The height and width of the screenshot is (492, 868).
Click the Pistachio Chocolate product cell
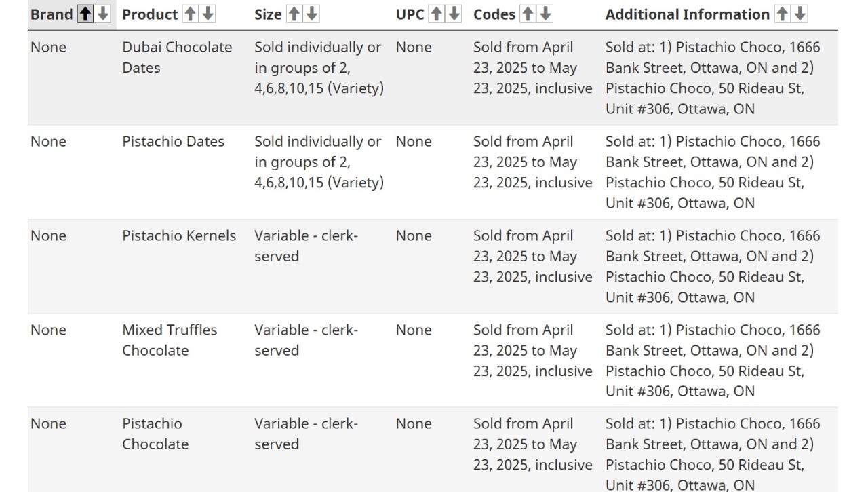155,434
